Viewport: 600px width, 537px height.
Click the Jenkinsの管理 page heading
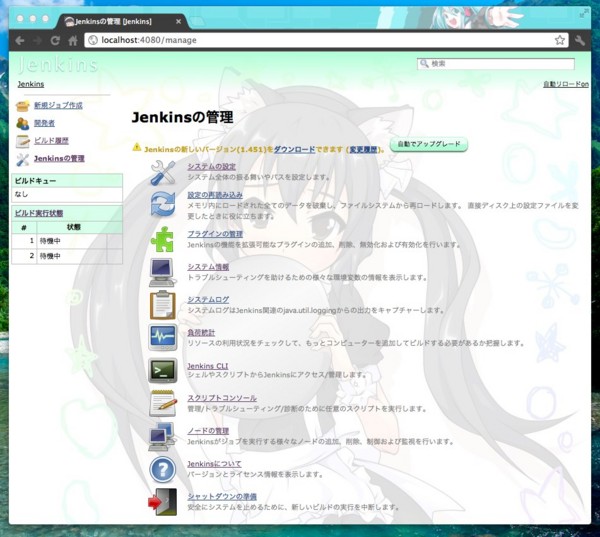click(x=183, y=118)
